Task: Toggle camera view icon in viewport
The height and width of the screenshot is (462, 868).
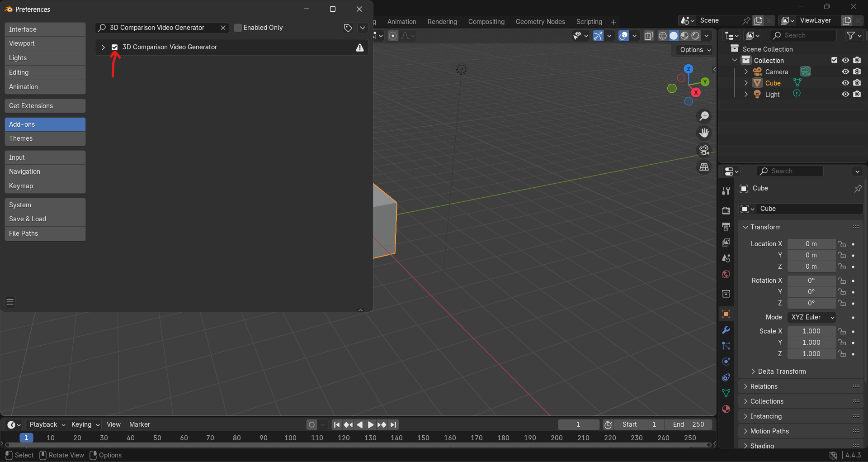Action: pos(704,150)
